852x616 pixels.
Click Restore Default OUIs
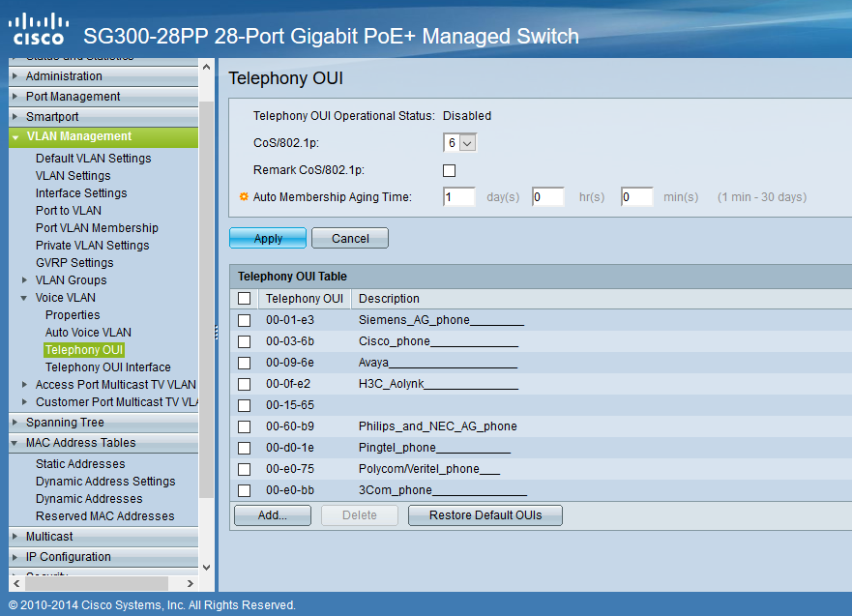[485, 515]
